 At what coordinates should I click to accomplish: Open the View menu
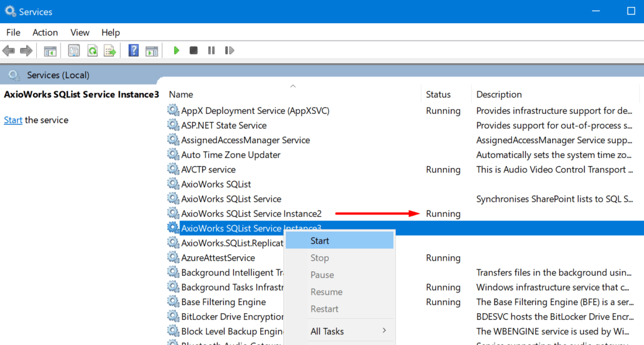point(79,32)
